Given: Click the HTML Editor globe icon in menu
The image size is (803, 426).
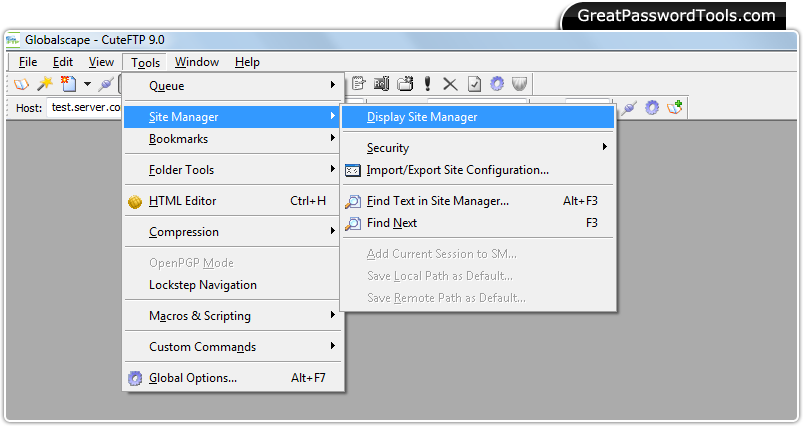Looking at the screenshot, I should pos(135,202).
